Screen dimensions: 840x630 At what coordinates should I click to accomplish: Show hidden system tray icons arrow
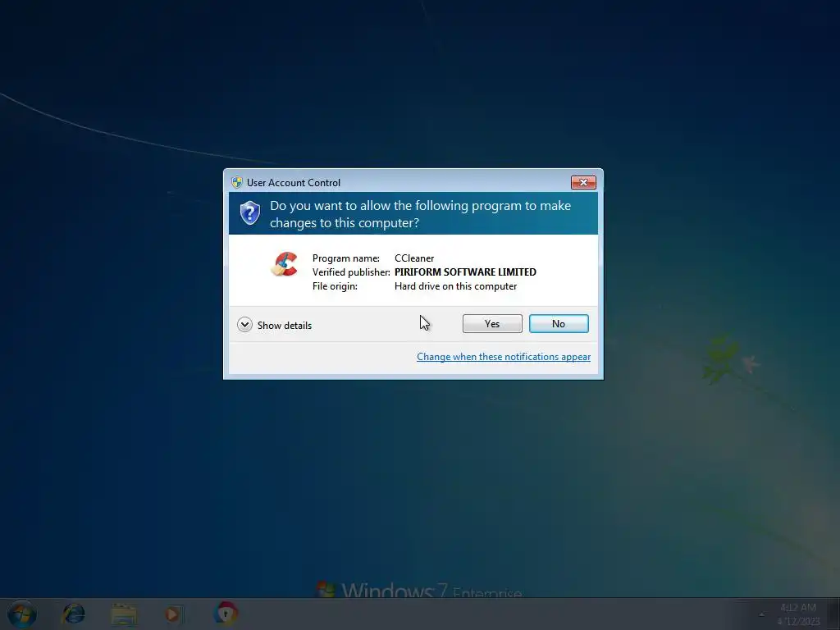click(x=761, y=614)
